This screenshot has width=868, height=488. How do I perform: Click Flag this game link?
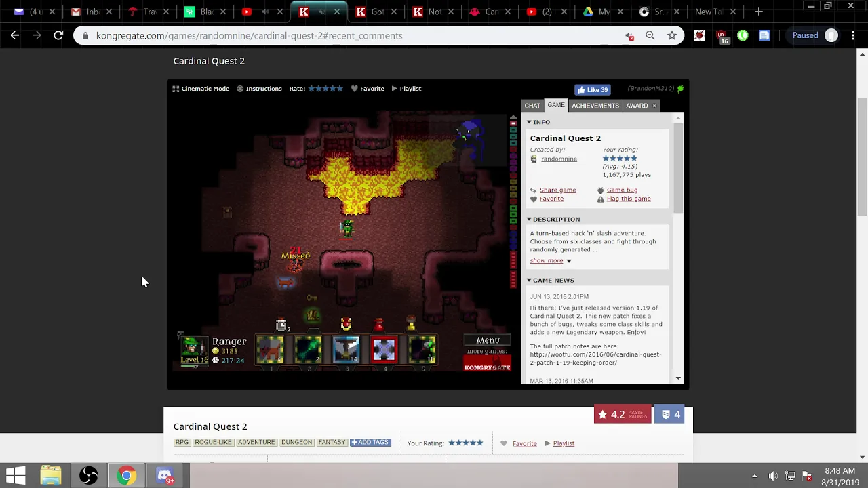coord(629,199)
